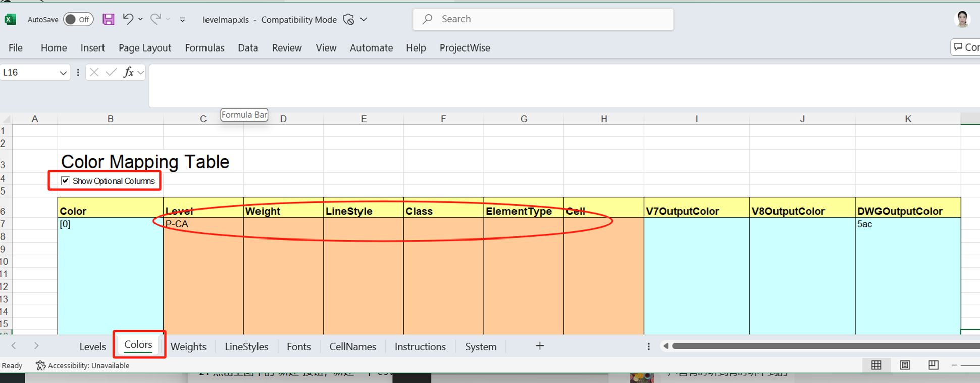Click the File menu button

click(16, 47)
